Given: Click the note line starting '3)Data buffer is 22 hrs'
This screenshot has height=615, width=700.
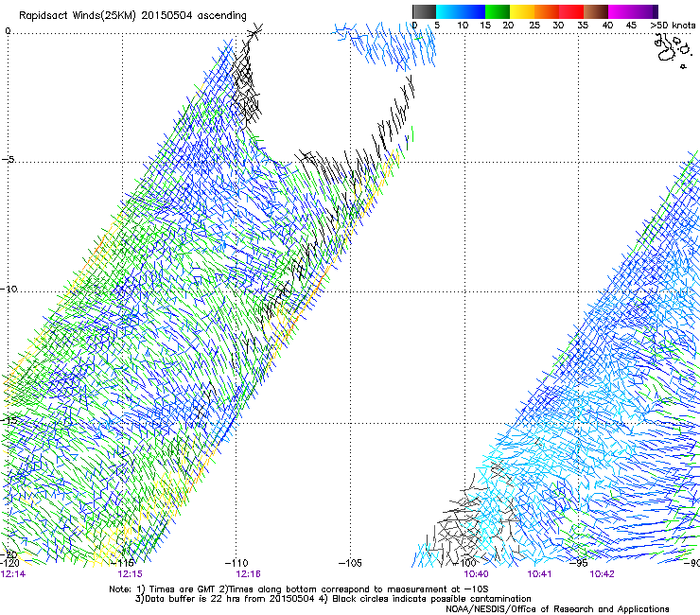Looking at the screenshot, I should pos(333,599).
